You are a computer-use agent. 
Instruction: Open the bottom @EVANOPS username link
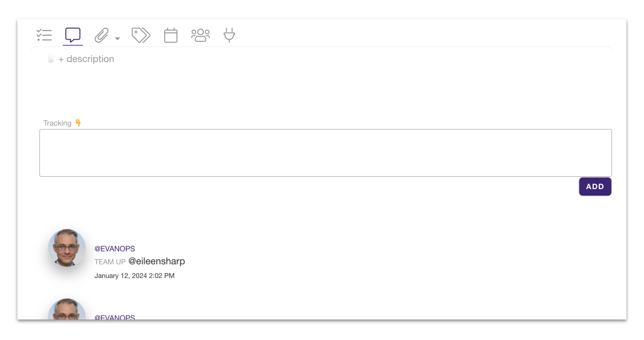(115, 317)
